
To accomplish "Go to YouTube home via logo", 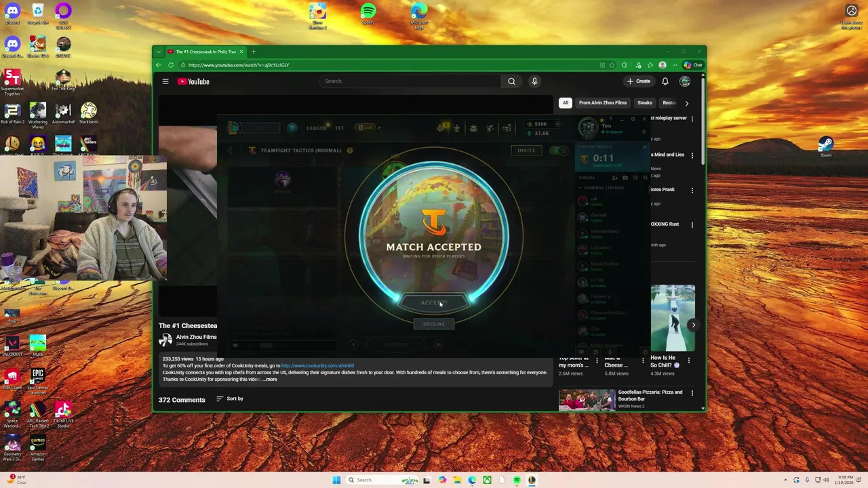I will (194, 81).
